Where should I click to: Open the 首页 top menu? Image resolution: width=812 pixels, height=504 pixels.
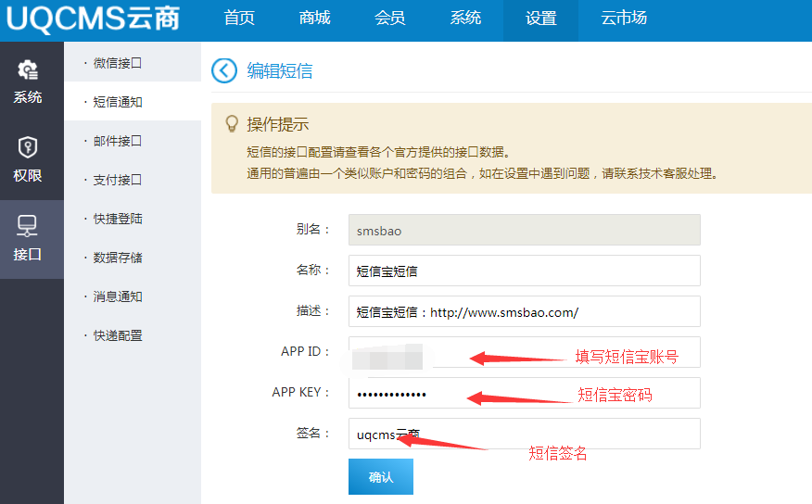tap(239, 19)
